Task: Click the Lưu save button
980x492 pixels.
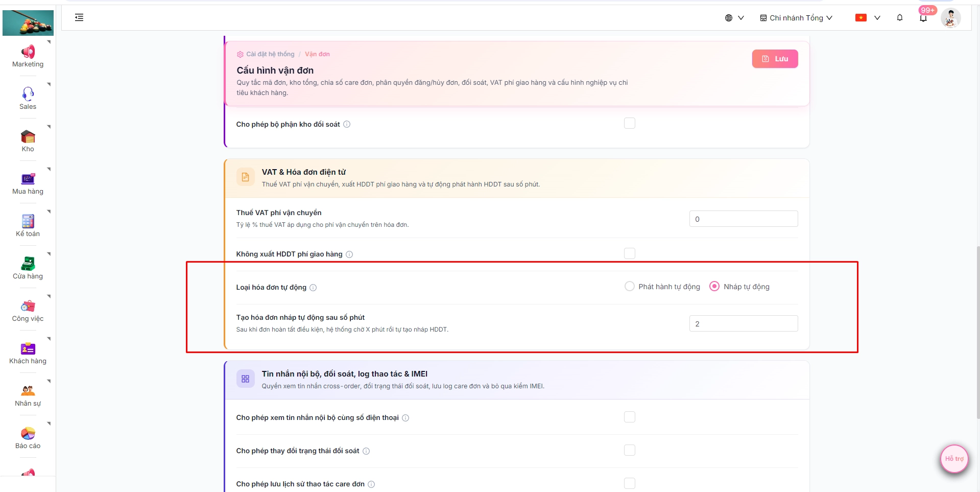Action: pos(775,59)
